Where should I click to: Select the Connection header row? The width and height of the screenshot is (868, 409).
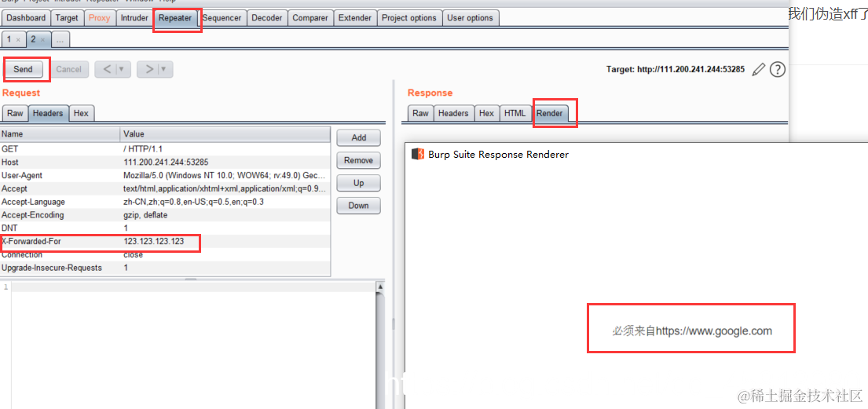coord(165,254)
